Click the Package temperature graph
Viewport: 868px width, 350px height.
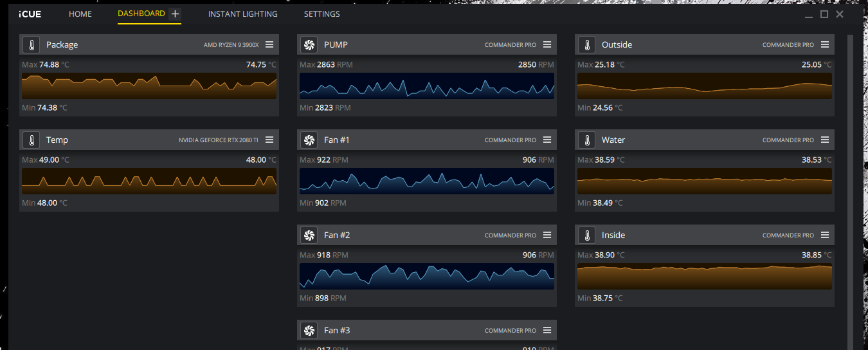click(149, 86)
